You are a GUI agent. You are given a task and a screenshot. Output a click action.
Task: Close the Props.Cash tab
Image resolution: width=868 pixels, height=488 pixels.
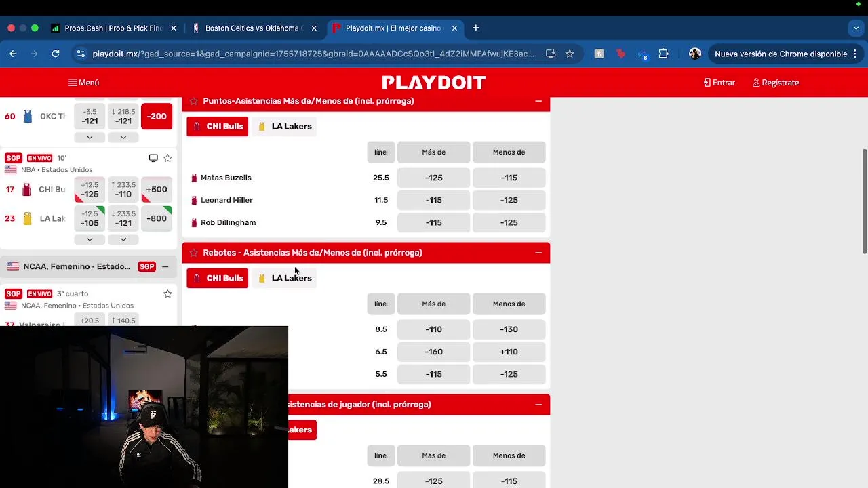(173, 28)
